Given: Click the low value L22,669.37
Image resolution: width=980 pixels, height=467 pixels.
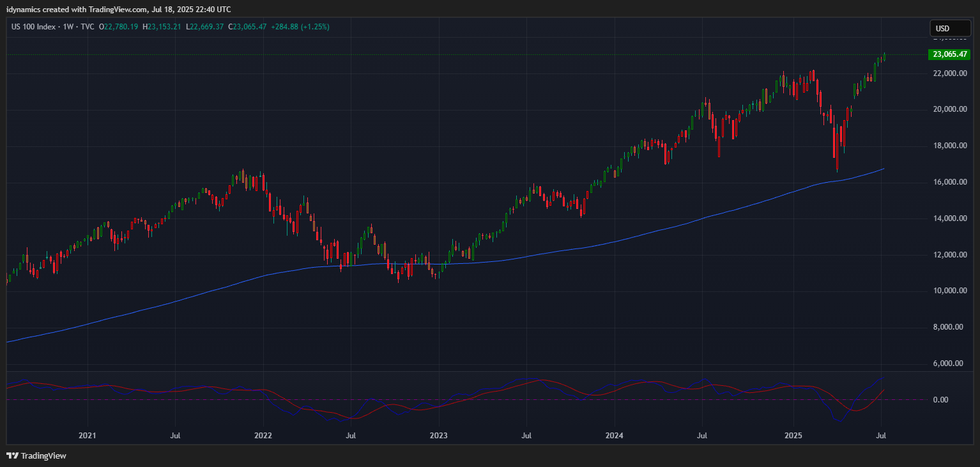Looking at the screenshot, I should [204, 27].
